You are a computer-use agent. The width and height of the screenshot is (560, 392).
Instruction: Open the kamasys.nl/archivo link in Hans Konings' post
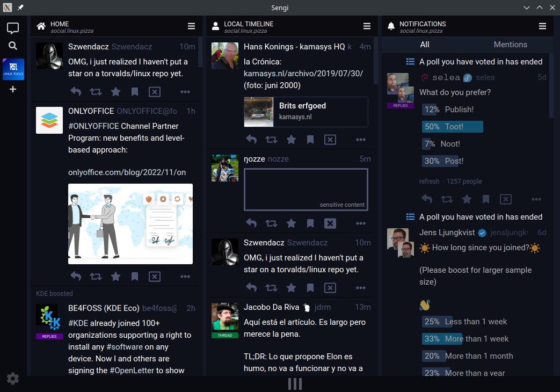pos(303,73)
